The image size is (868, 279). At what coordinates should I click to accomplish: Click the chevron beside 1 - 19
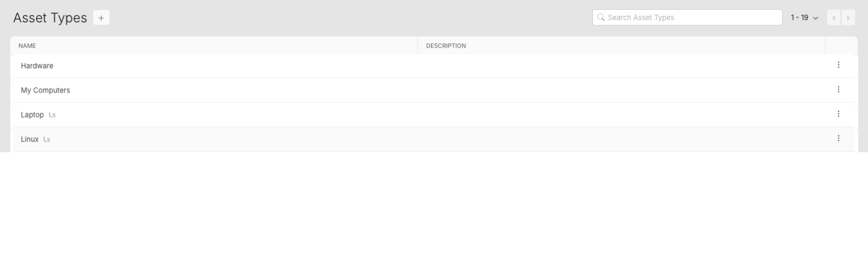coord(816,18)
